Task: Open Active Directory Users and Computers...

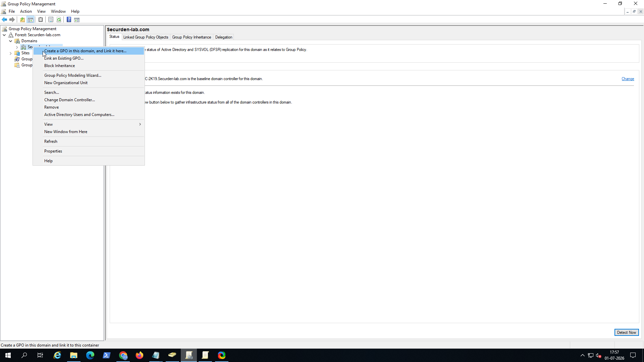Action: pos(89,115)
